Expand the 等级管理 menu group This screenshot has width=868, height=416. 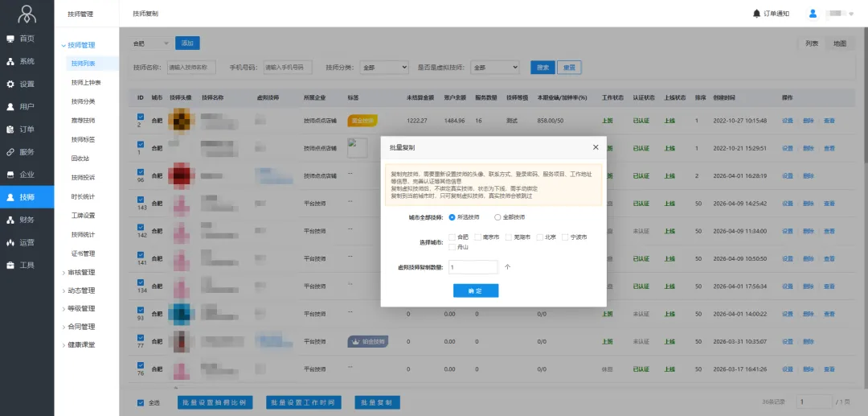[x=81, y=308]
